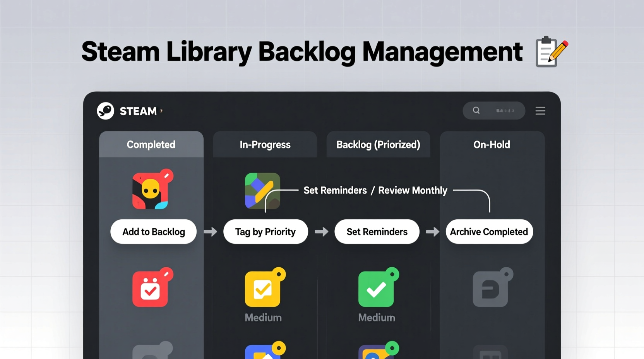Toggle the yellow Medium priority checkbox
The height and width of the screenshot is (359, 644).
point(264,288)
